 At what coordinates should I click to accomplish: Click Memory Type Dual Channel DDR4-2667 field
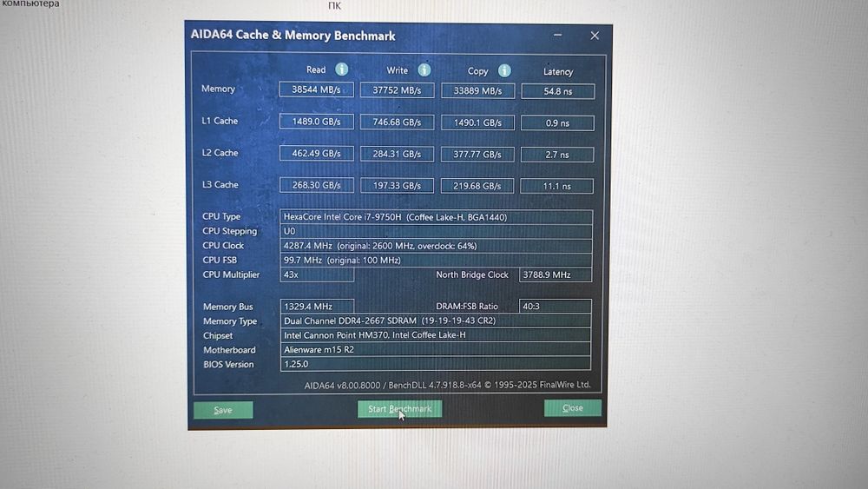pos(436,320)
